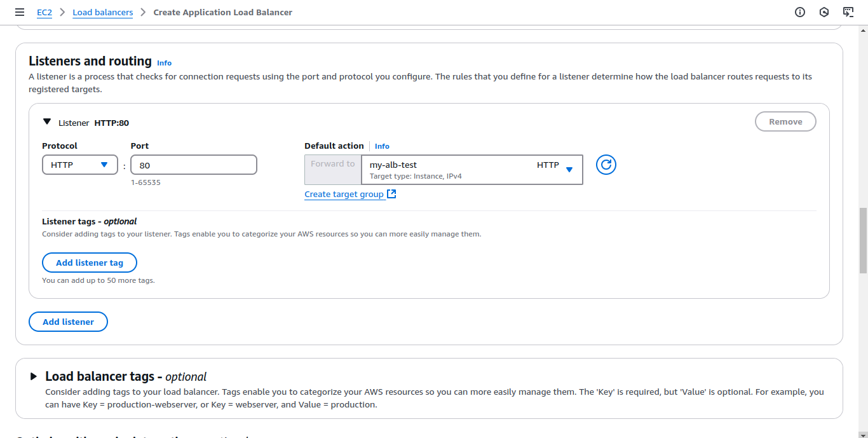Click the '1-65535' port range hint
Screen dimensions: 868x438
click(146, 182)
